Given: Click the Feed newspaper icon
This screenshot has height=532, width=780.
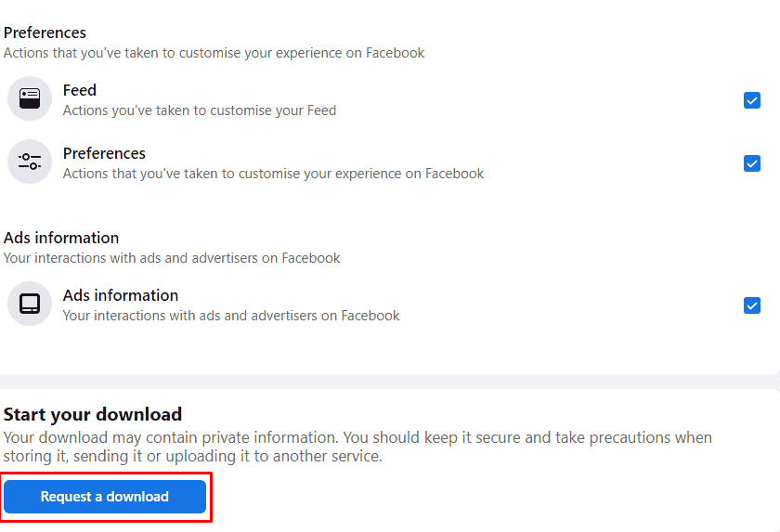Looking at the screenshot, I should (x=30, y=98).
